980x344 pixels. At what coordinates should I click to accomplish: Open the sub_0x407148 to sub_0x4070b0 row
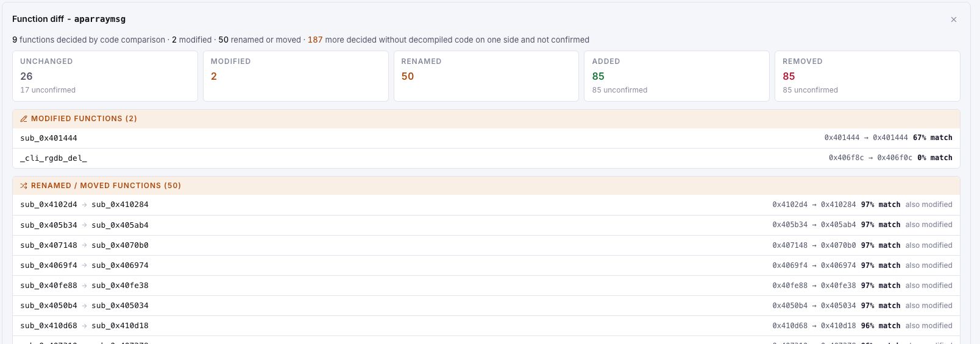[486, 245]
